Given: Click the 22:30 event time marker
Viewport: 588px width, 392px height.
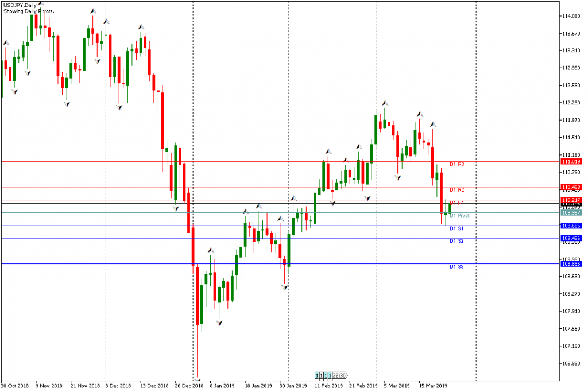Looking at the screenshot, I should tap(339, 375).
